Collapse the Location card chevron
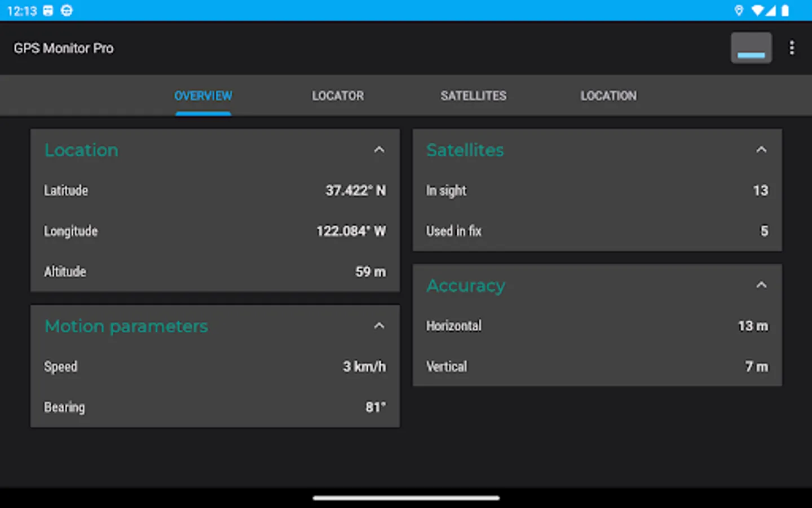Screen dimensions: 812x508 coord(379,150)
